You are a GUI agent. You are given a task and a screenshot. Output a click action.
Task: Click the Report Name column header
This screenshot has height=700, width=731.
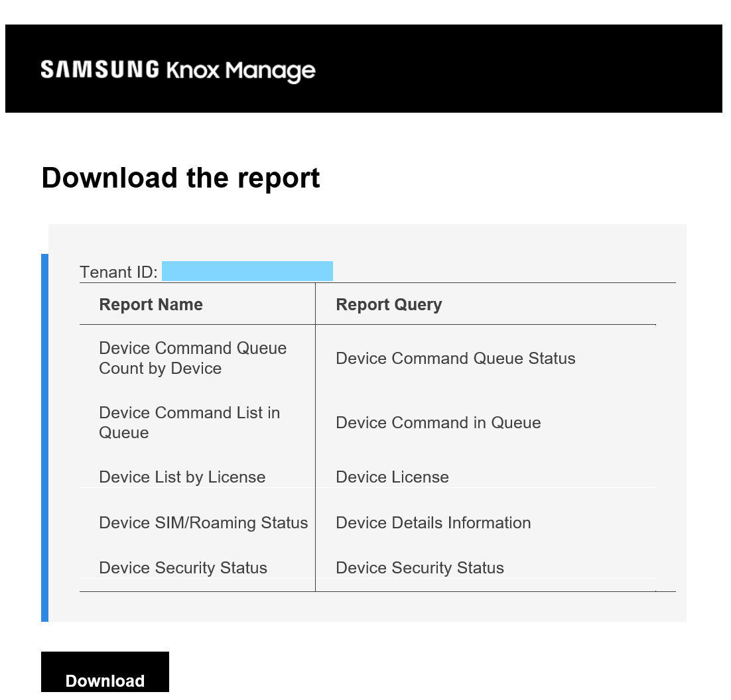click(151, 304)
